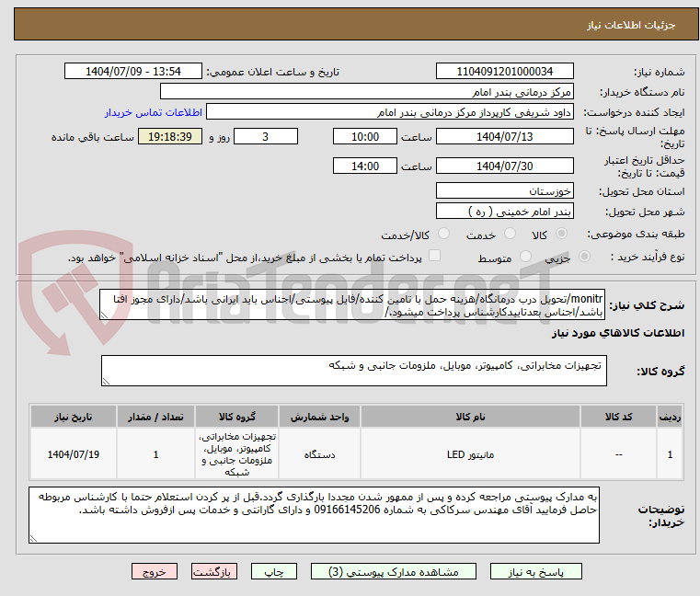
Task: Click the شرح کلی نیاز description box
Action: point(352,304)
